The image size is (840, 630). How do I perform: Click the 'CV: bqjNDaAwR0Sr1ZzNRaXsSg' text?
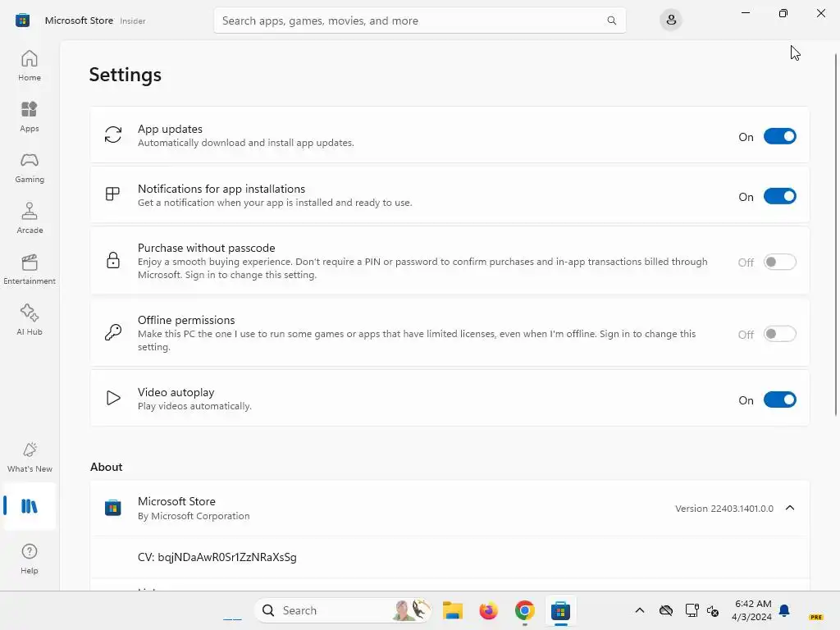coord(217,557)
